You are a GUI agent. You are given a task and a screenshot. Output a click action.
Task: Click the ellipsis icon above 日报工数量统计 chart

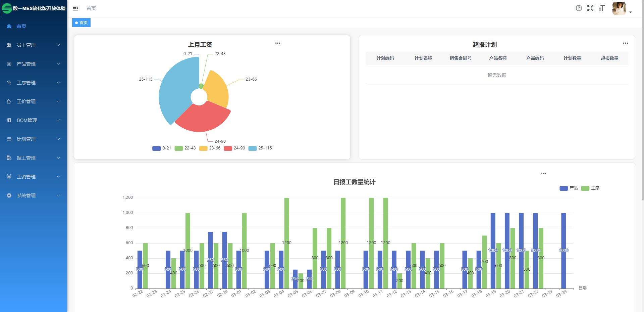[x=543, y=174]
